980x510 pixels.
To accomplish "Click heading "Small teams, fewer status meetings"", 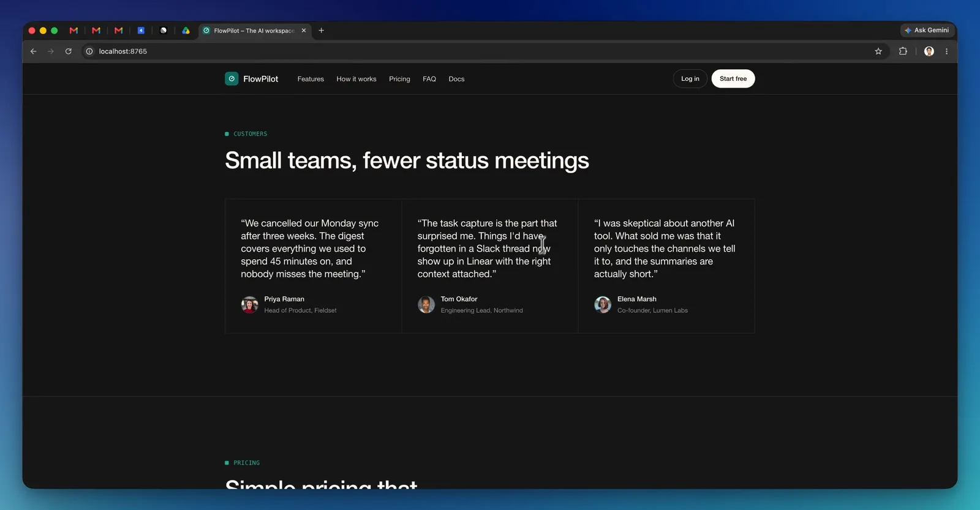I will [x=407, y=160].
